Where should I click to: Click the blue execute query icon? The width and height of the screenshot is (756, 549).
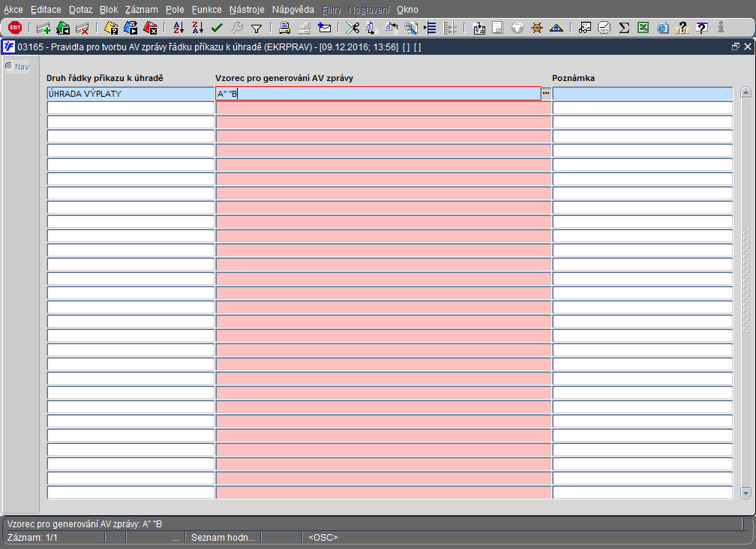[130, 28]
